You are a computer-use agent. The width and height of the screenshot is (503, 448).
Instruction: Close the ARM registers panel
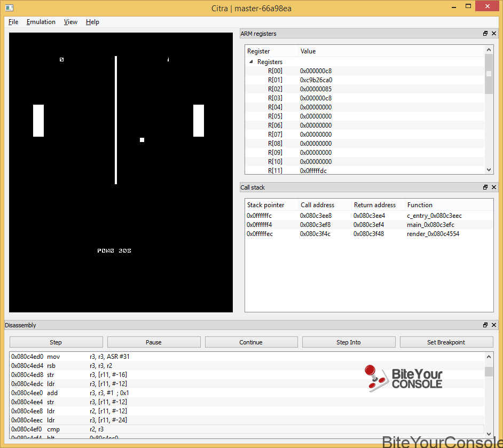pyautogui.click(x=494, y=33)
